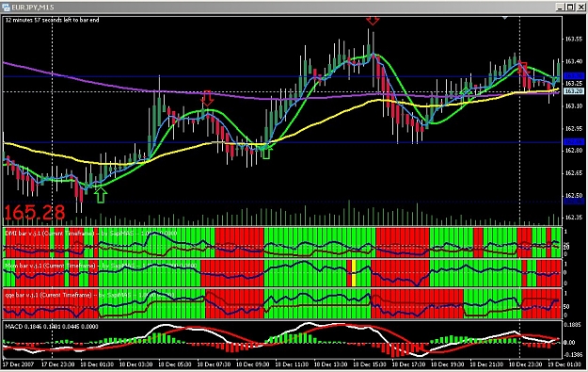This screenshot has width=588, height=372.
Task: Click the white 163.20 current price tag
Action: click(574, 91)
